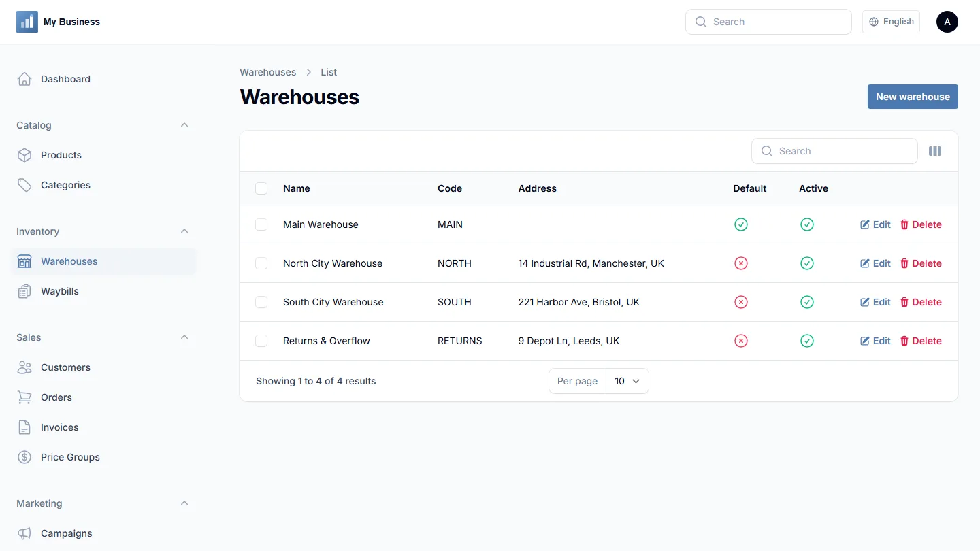Viewport: 980px width, 551px height.
Task: Tick the select-all checkbox in table header
Action: tap(261, 188)
